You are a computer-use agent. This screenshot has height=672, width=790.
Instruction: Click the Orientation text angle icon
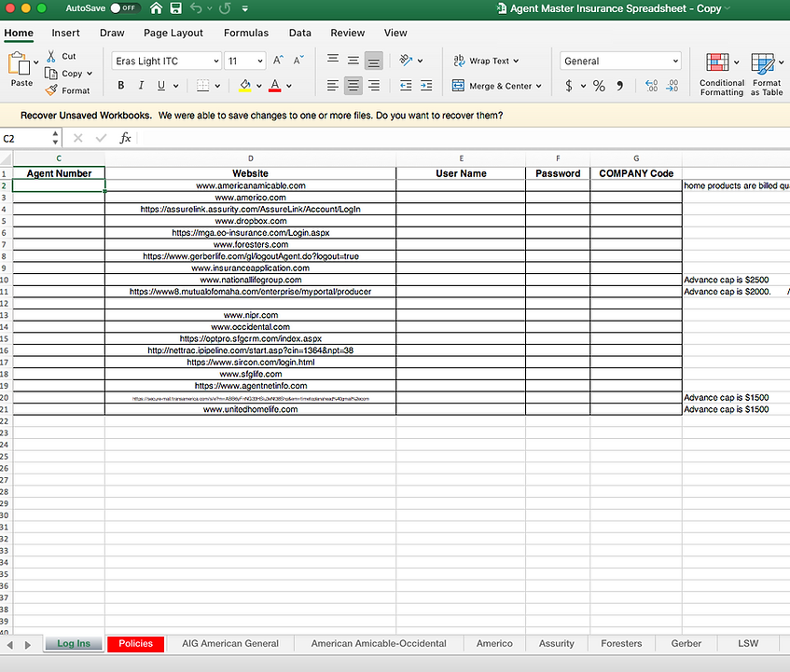point(406,61)
